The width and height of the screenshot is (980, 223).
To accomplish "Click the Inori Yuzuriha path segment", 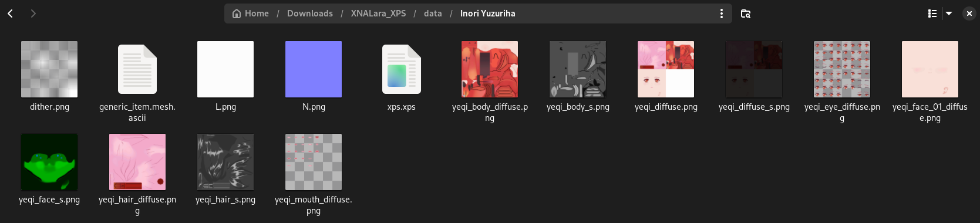I will click(487, 13).
